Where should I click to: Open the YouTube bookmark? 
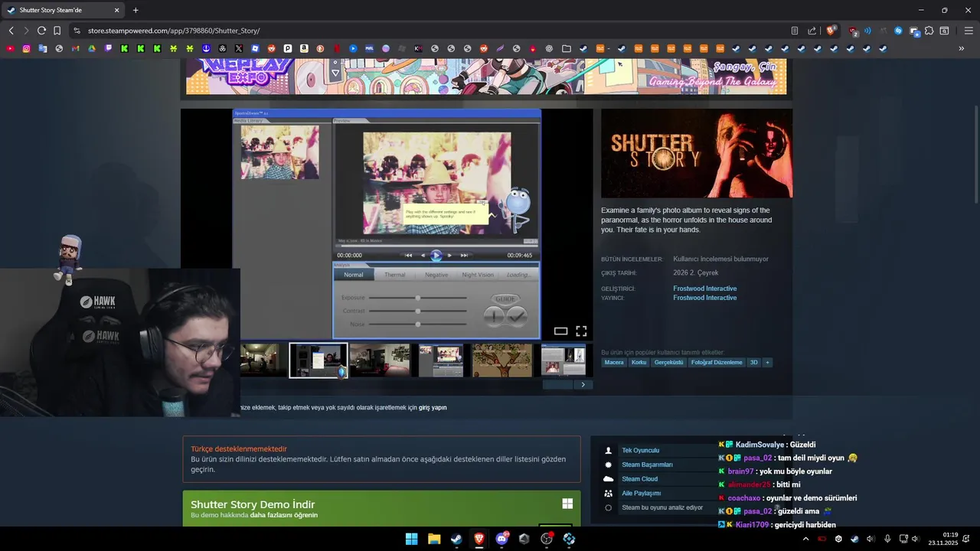tap(10, 48)
